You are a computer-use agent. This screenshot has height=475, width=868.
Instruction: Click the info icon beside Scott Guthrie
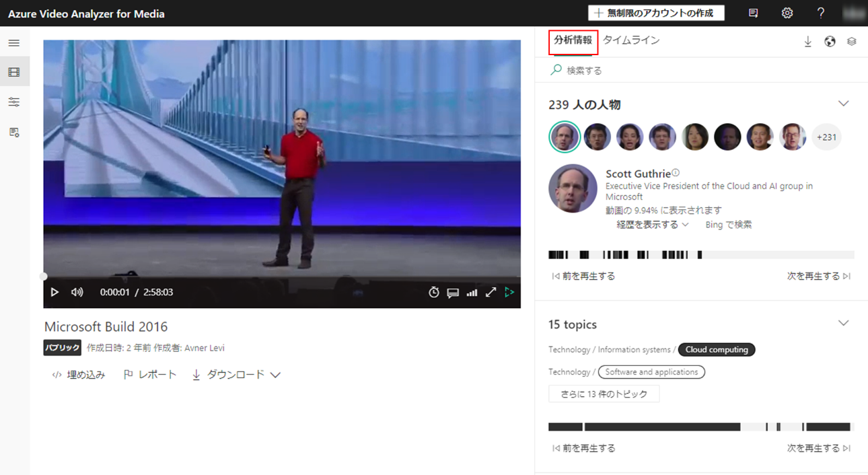[676, 173]
